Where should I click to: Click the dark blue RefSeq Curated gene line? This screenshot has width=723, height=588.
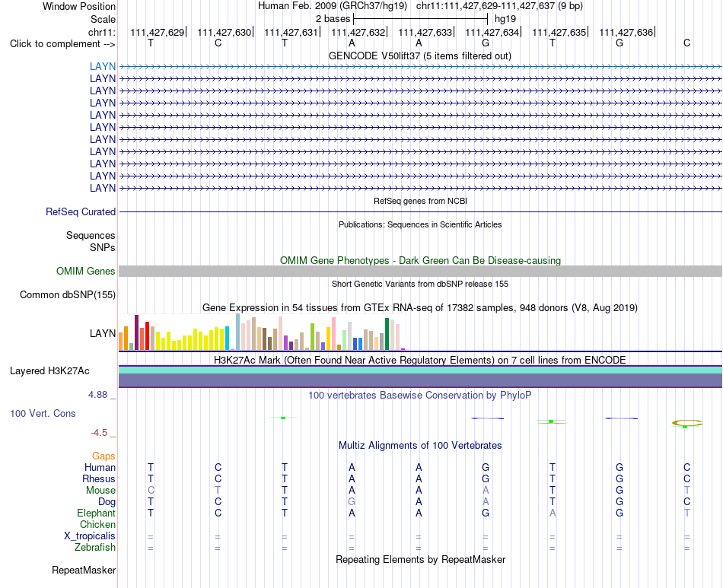[x=420, y=212]
